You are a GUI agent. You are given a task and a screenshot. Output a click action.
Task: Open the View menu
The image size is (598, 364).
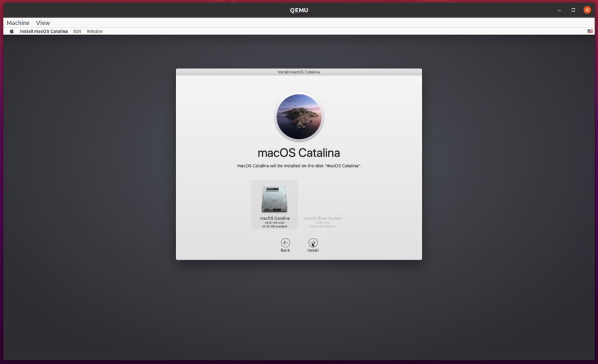42,22
